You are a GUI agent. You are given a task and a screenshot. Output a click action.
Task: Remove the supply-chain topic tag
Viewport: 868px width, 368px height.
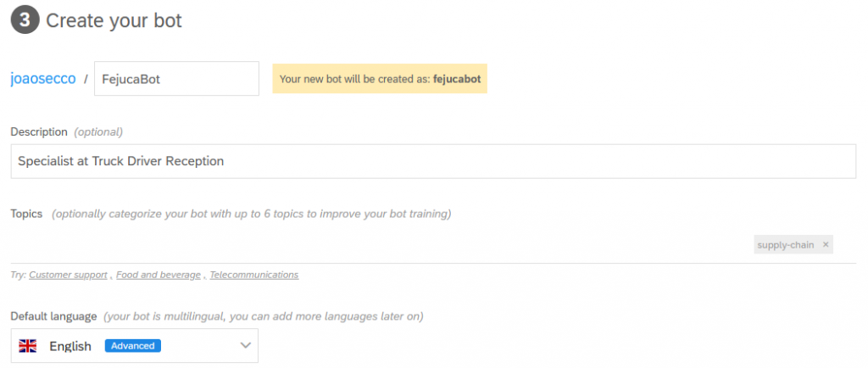pyautogui.click(x=826, y=245)
